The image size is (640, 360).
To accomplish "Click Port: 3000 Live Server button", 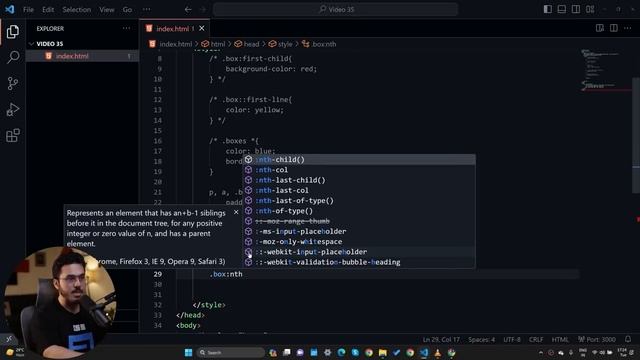I will [x=597, y=340].
